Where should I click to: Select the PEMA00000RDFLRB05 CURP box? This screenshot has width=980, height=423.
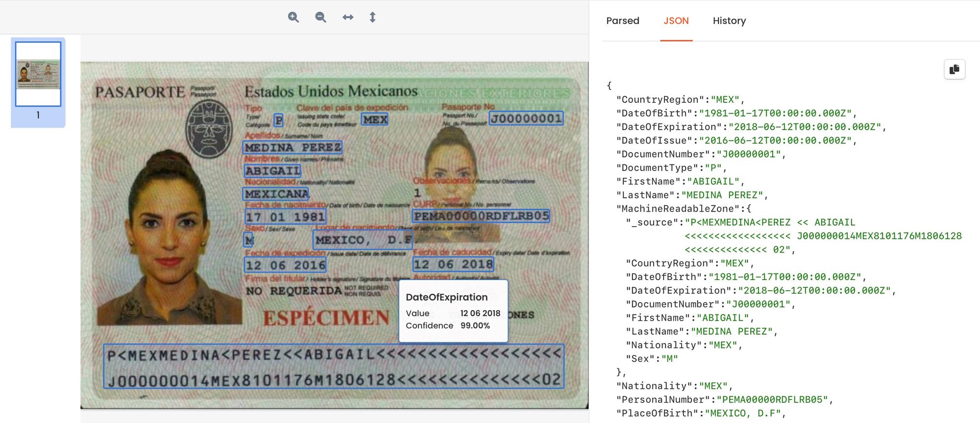[x=481, y=216]
